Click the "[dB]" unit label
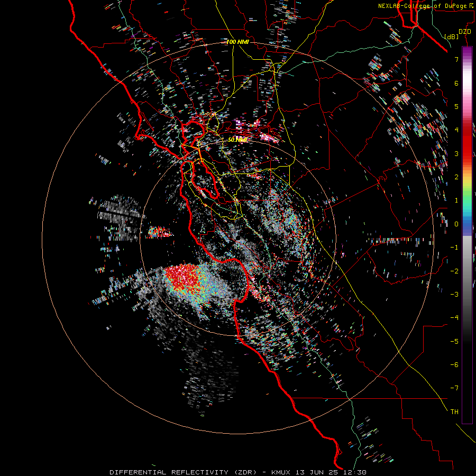This screenshot has height=476, width=476. [x=452, y=36]
